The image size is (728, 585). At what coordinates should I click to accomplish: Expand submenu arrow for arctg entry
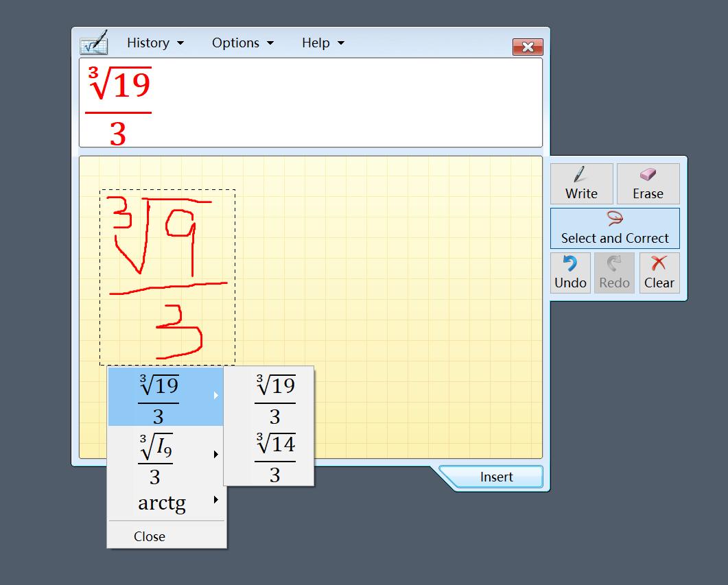click(216, 500)
